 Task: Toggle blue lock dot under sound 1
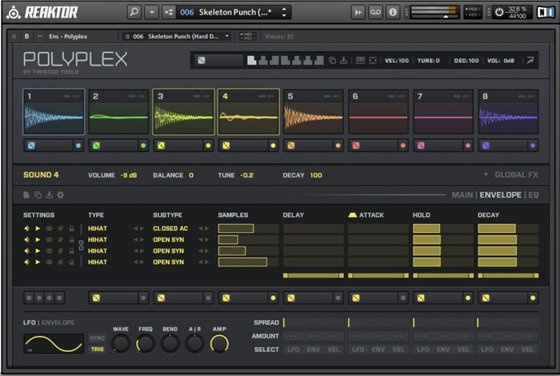(x=78, y=146)
